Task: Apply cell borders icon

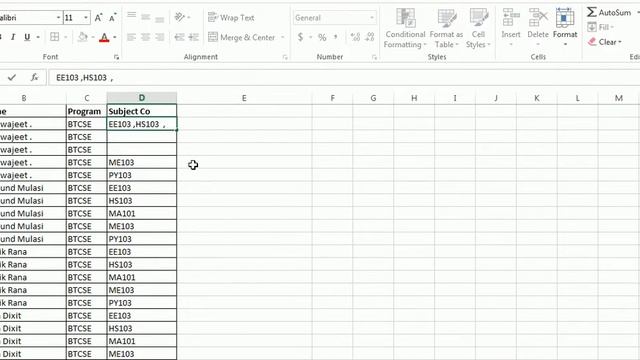Action: (x=54, y=37)
